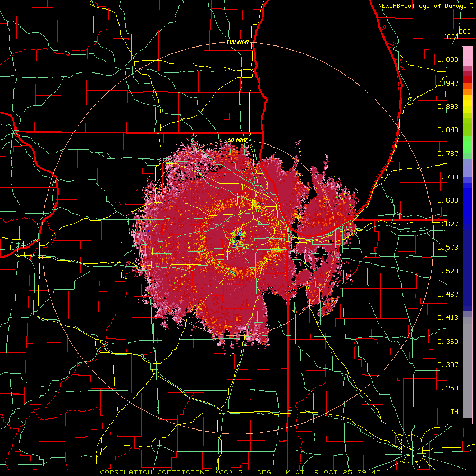Click the 0.680 scale value

(x=448, y=200)
